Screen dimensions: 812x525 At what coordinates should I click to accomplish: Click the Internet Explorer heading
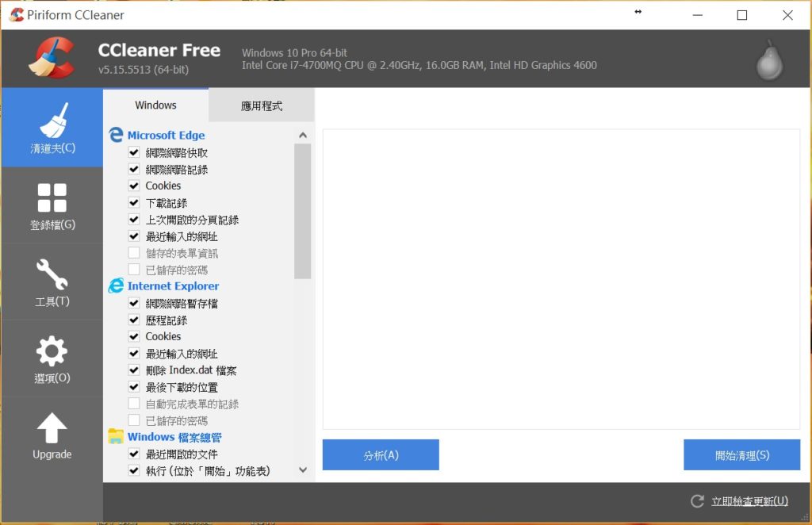coord(173,285)
